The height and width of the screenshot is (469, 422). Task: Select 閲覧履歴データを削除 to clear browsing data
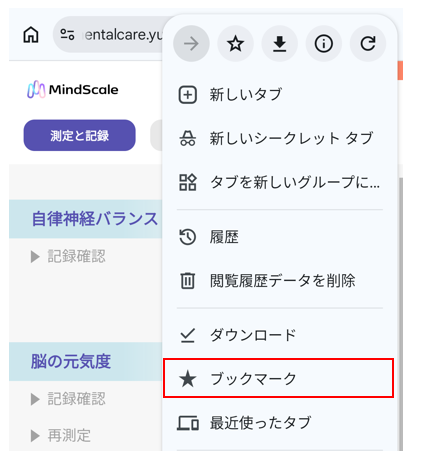click(x=279, y=281)
